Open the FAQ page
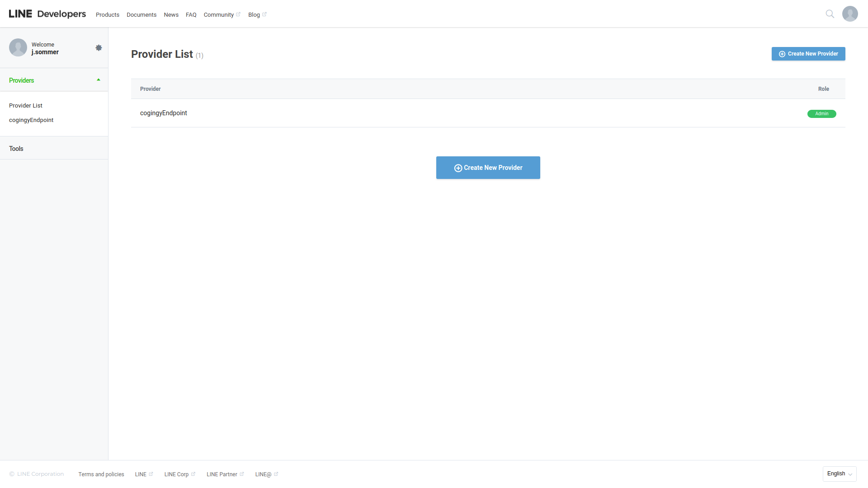This screenshot has width=868, height=488. [x=191, y=15]
